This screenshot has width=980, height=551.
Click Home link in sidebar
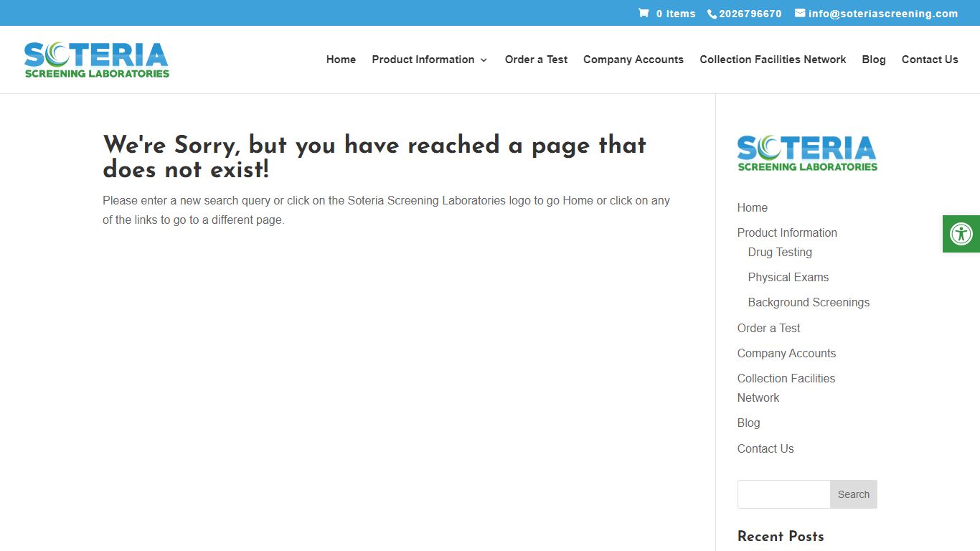tap(753, 207)
